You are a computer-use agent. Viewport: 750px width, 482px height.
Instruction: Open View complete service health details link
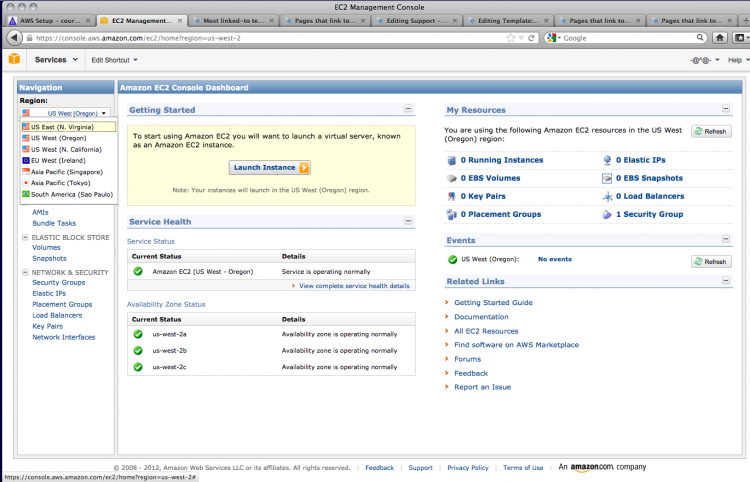tap(354, 286)
